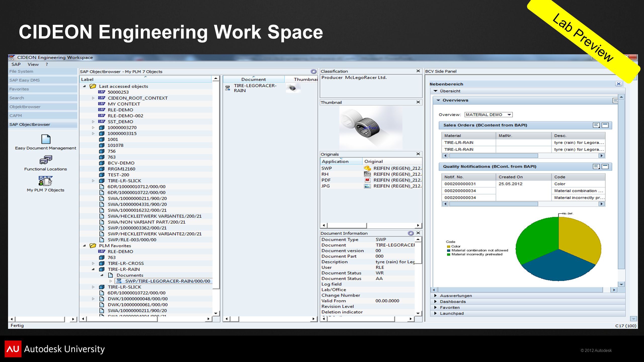
Task: Click the SAP Objectbrowser refresh gear icon
Action: (313, 72)
